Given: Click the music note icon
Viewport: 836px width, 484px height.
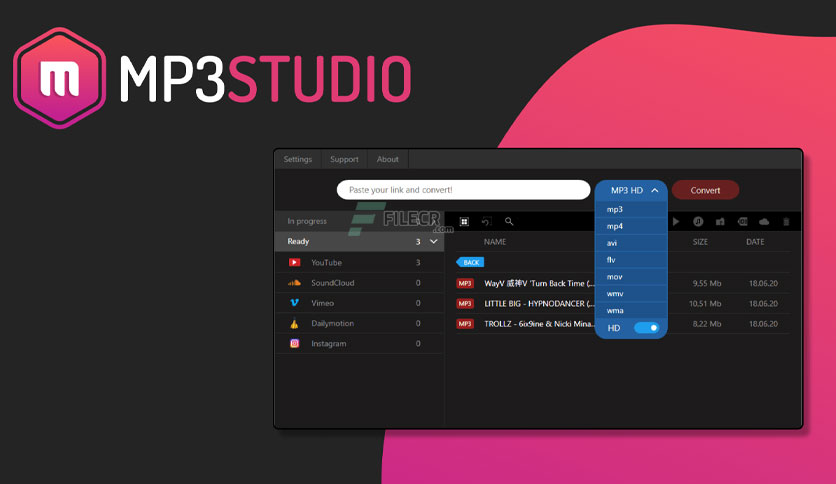Looking at the screenshot, I should coord(698,221).
